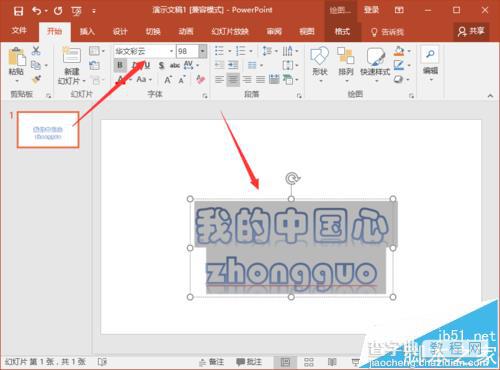The height and width of the screenshot is (370, 500).
Task: Open the 字体 font dialog launcher
Action: (x=205, y=96)
